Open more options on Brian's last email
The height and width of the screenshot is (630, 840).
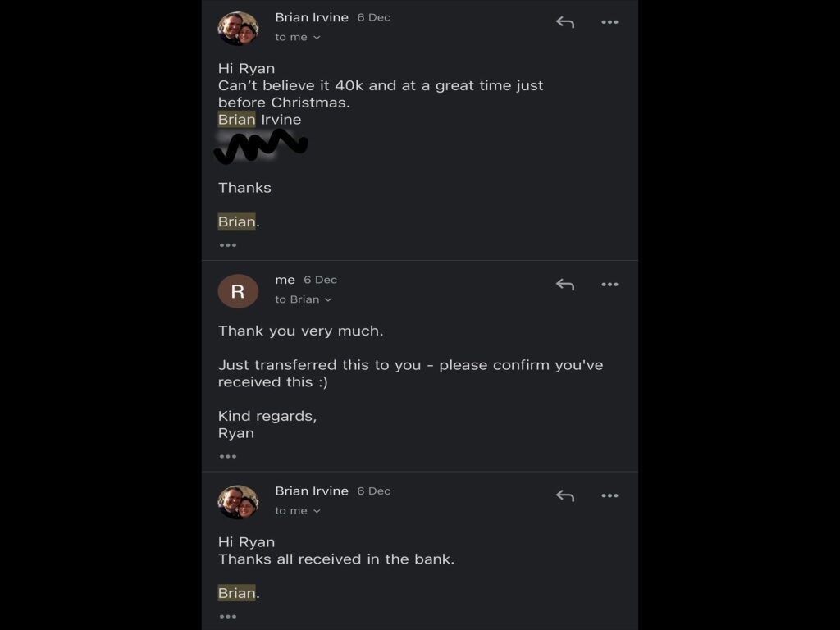coord(609,495)
